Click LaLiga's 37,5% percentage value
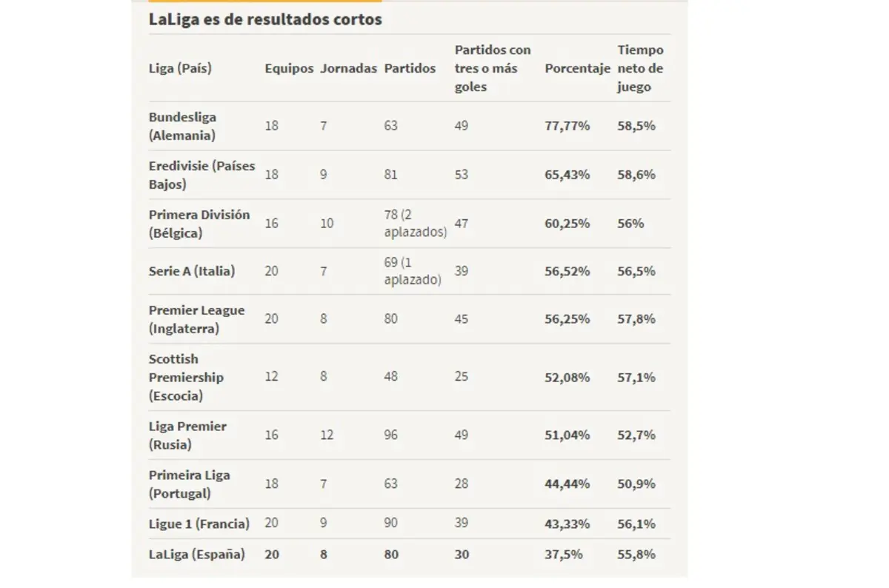 [x=564, y=554]
